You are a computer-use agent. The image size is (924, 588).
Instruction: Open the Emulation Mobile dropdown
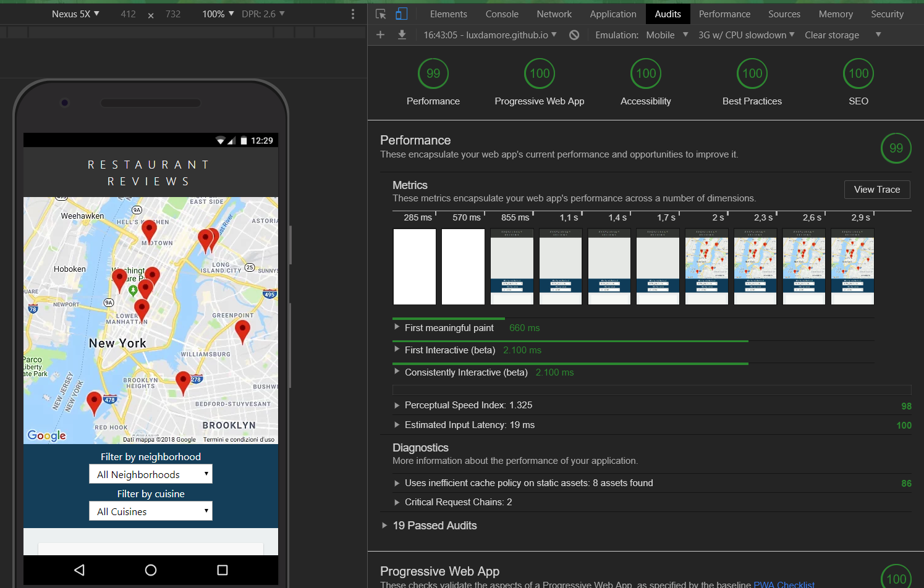[667, 35]
